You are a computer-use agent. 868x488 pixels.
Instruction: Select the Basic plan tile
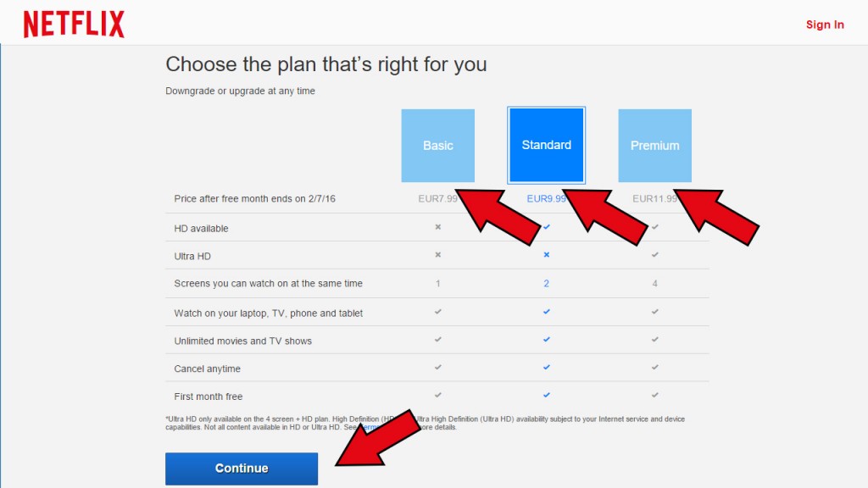[x=438, y=146]
